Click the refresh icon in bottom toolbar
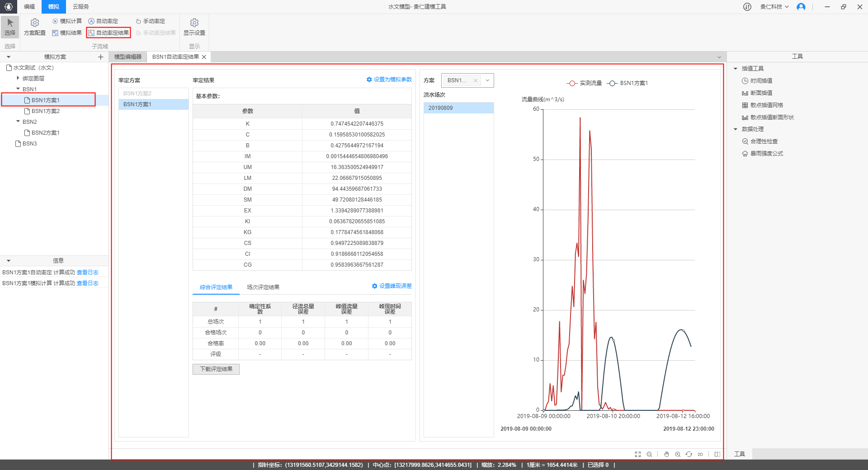868x470 pixels. coord(689,454)
